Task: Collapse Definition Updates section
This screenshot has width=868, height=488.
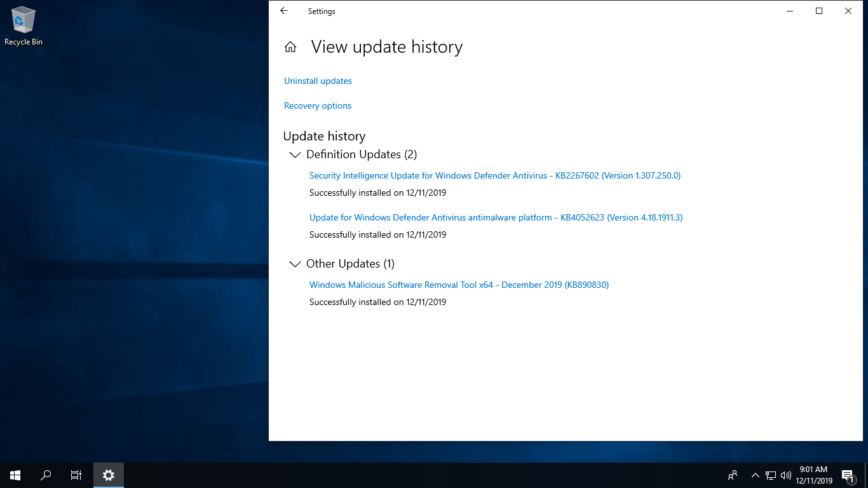Action: pos(295,154)
